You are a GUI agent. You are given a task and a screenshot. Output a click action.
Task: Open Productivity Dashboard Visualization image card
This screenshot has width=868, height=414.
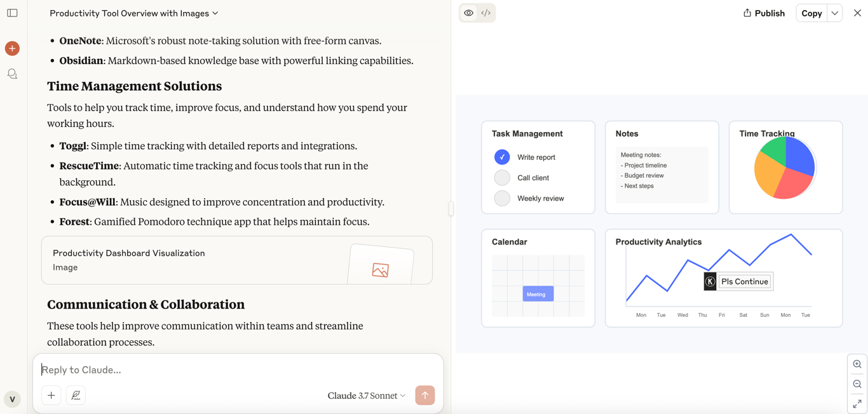coord(237,260)
